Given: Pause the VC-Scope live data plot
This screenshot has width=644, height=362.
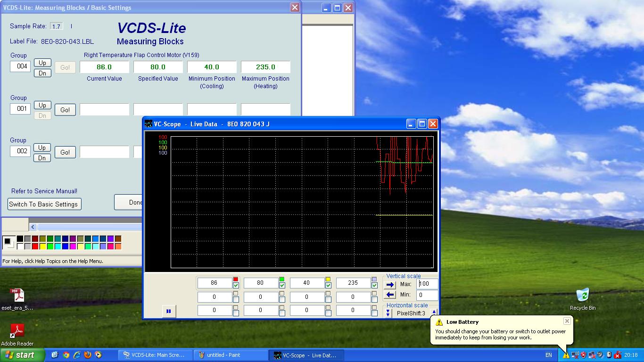Looking at the screenshot, I should [168, 311].
